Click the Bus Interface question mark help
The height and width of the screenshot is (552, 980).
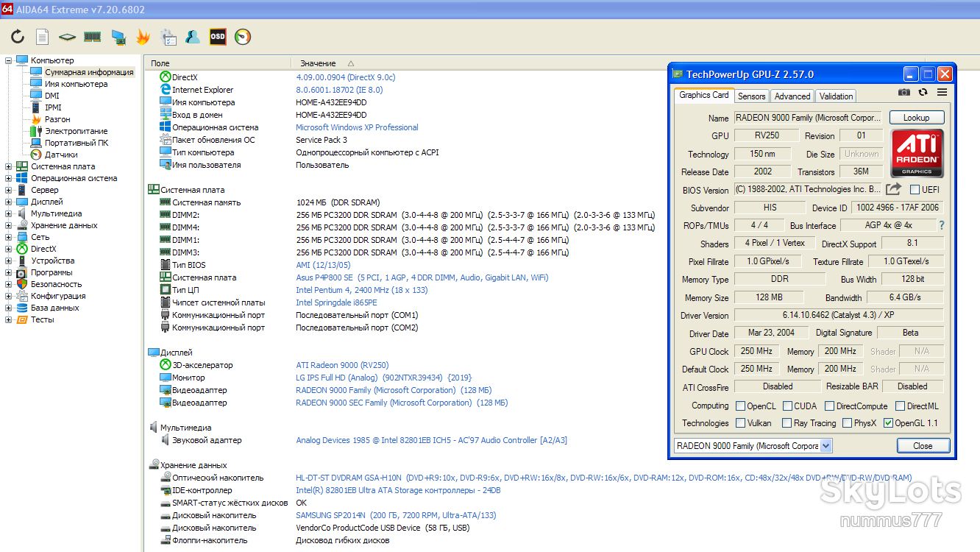[x=942, y=225]
